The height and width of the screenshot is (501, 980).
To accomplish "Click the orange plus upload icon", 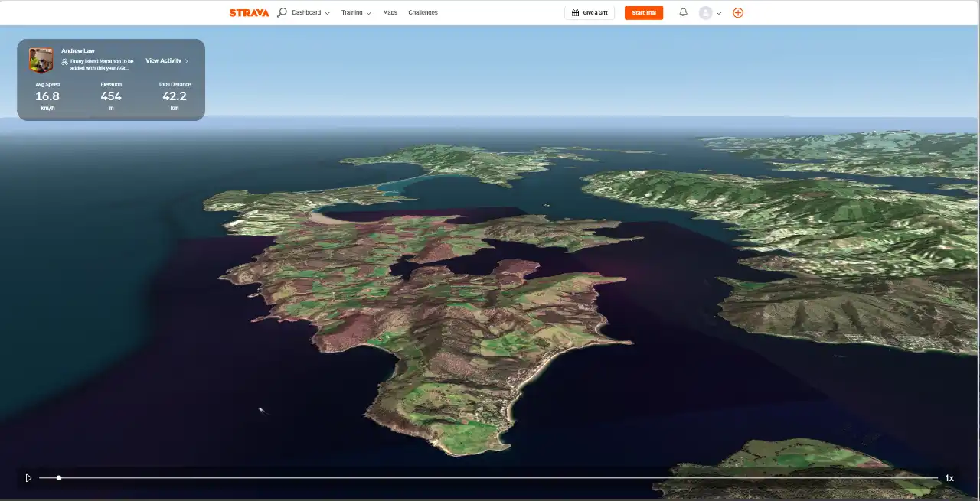I will click(738, 12).
